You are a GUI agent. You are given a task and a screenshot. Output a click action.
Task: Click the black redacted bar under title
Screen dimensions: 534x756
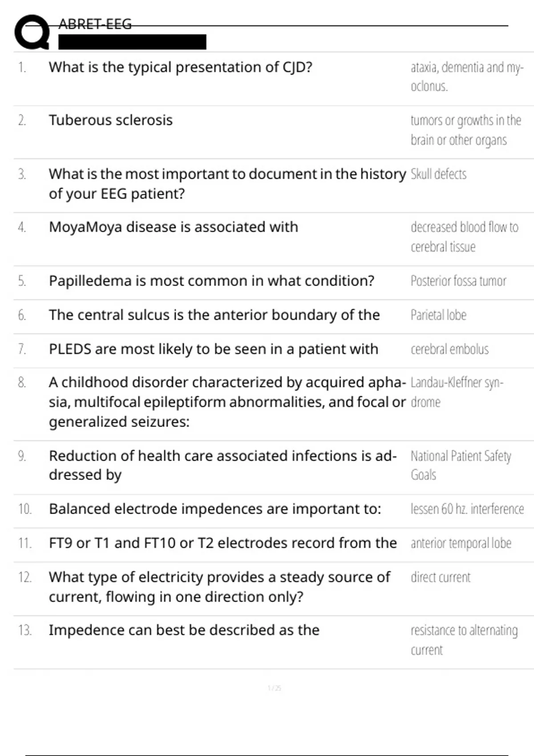(132, 42)
